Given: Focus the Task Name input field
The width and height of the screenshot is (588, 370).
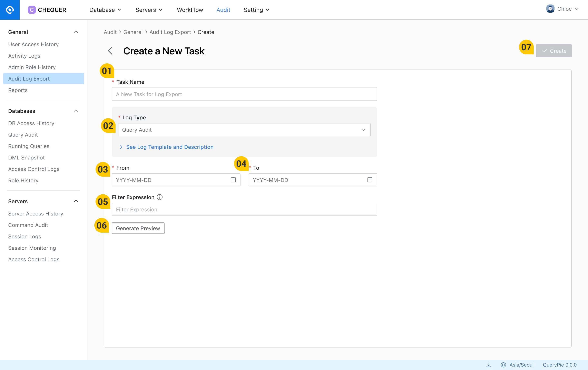Looking at the screenshot, I should click(x=244, y=94).
